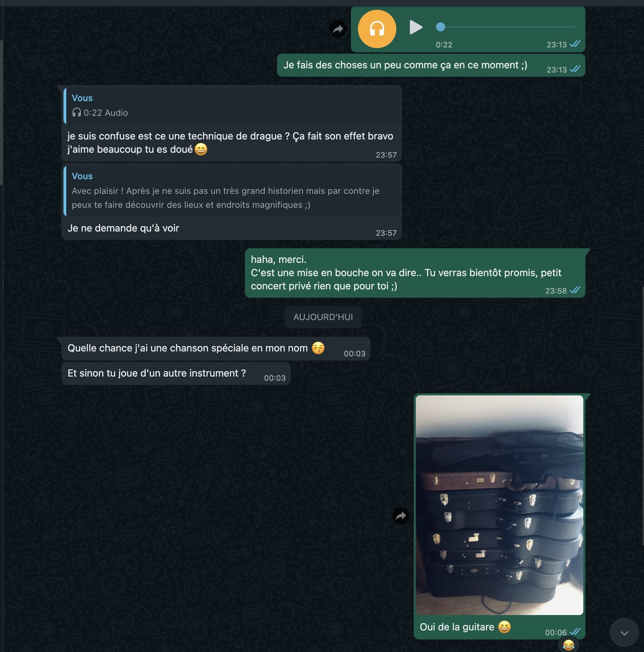Click read receipt checkmarks on 23:58 message
This screenshot has height=652, width=644.
point(575,290)
